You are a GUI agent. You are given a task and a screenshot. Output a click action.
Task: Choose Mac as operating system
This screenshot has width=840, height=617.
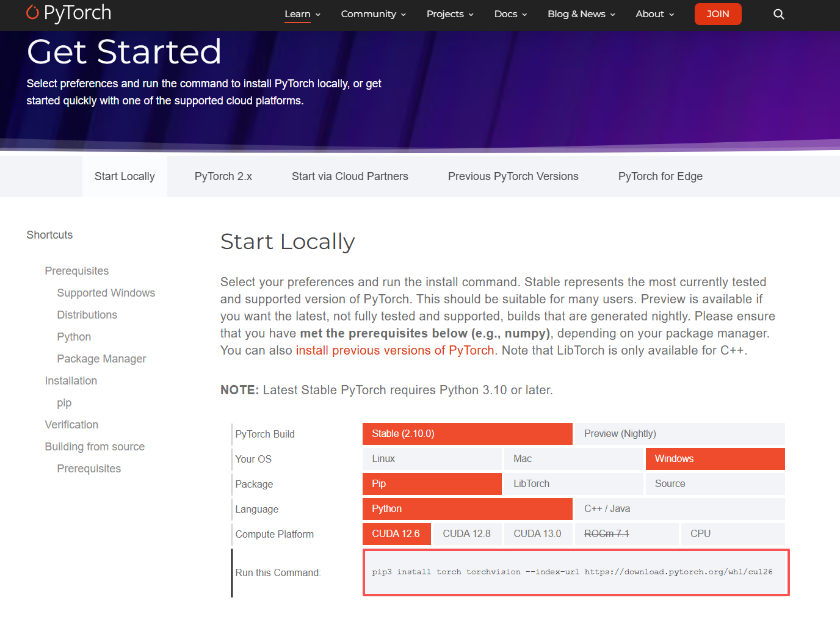574,459
